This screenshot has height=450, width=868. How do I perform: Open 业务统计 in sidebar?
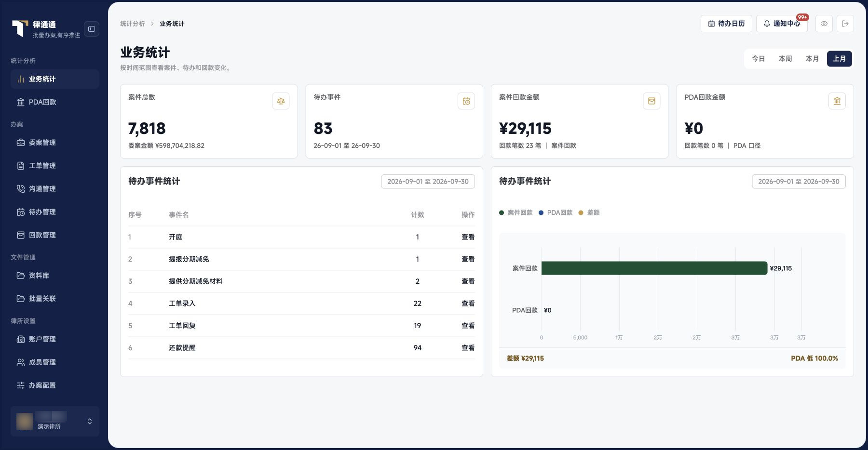pos(55,79)
